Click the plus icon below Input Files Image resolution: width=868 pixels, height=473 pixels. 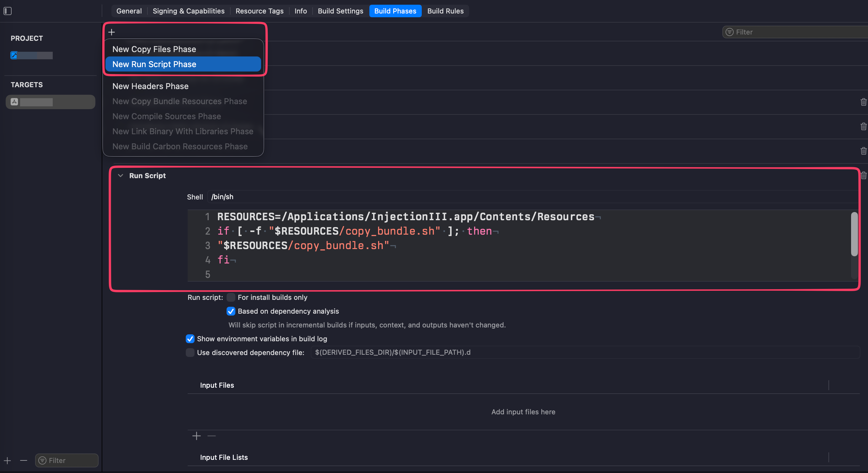(196, 436)
